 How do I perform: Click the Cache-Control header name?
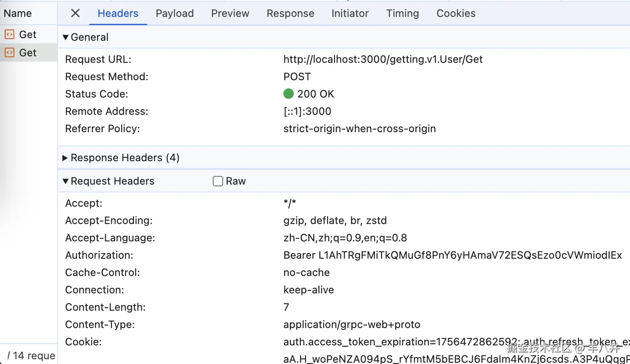click(103, 273)
